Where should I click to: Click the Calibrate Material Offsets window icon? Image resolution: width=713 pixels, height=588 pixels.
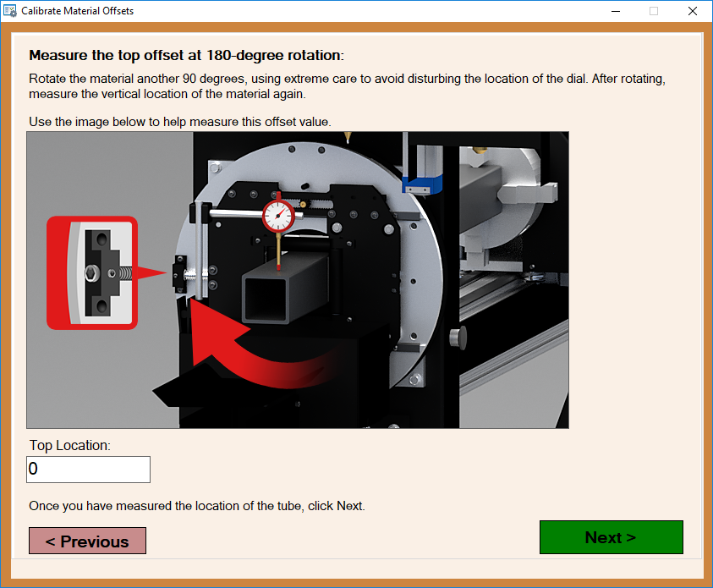pos(10,11)
